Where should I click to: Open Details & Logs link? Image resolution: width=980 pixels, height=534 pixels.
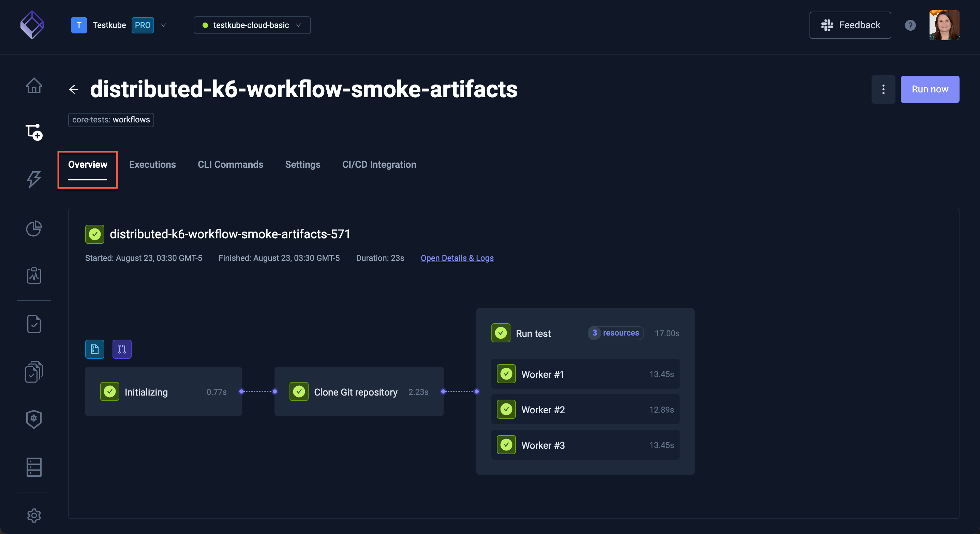point(457,258)
